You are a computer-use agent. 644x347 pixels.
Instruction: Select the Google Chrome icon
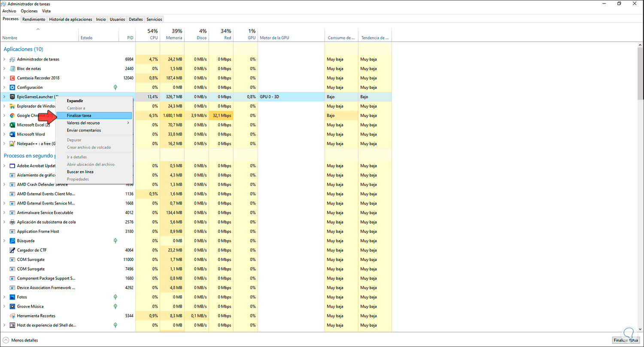click(x=12, y=116)
